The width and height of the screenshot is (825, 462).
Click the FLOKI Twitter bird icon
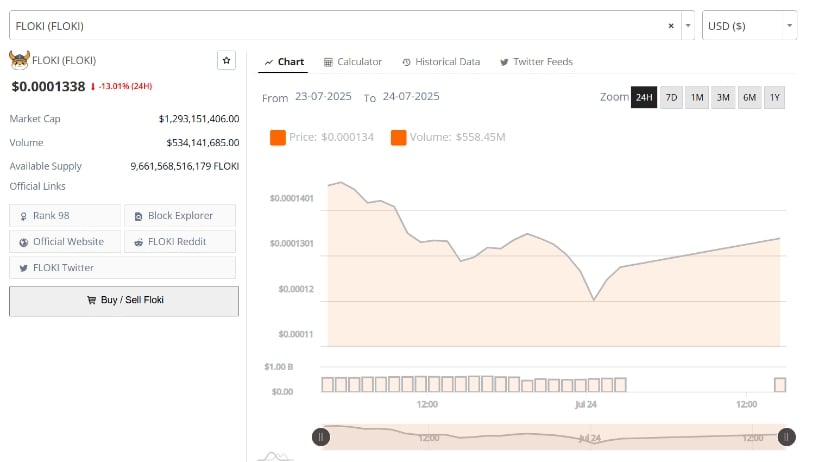click(23, 268)
